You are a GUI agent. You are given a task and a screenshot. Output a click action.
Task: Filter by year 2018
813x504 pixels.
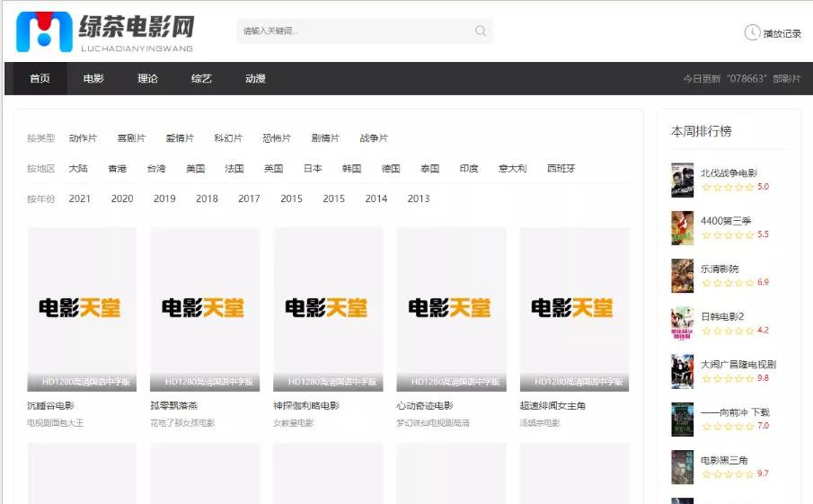[207, 199]
